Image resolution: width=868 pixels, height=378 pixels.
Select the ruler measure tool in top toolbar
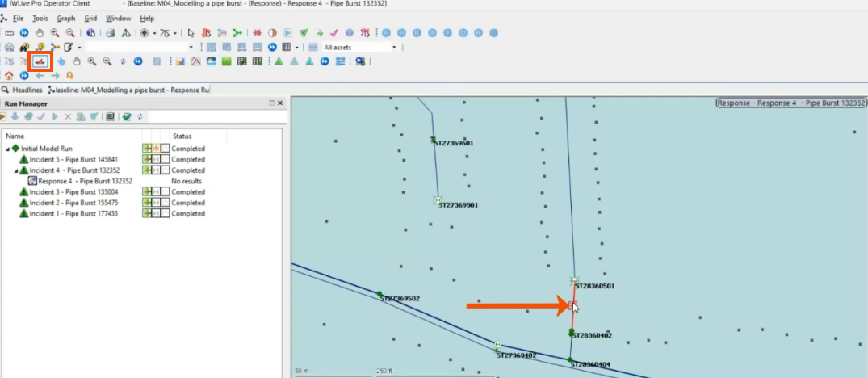[9, 32]
